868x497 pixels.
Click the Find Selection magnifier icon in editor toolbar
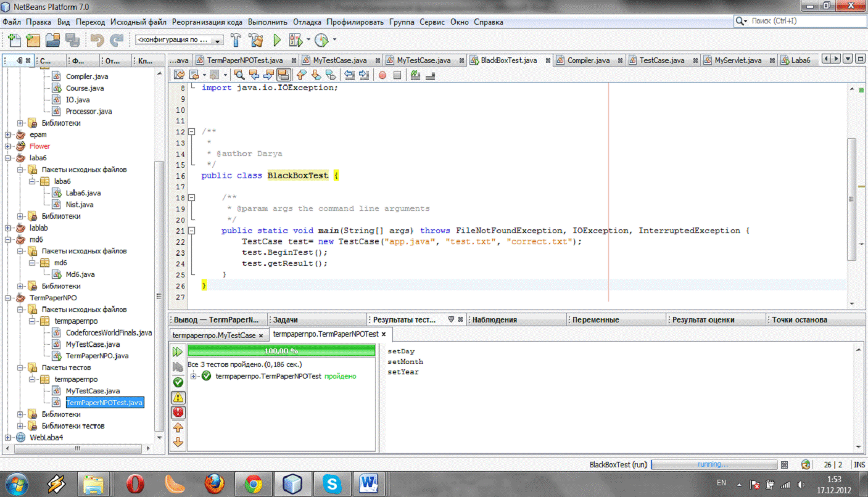(239, 75)
